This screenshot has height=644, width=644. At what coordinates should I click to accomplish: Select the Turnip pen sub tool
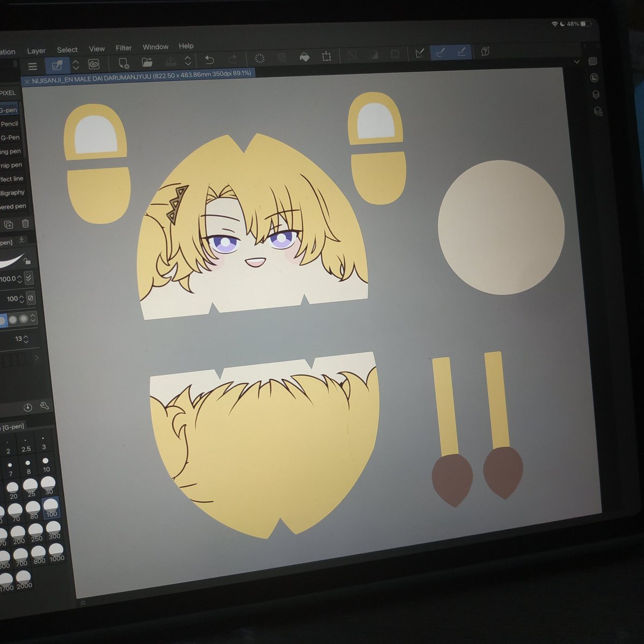(11, 165)
